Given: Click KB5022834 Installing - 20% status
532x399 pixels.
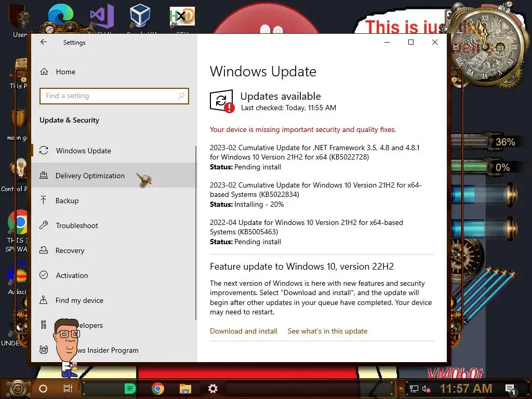Looking at the screenshot, I should point(247,204).
